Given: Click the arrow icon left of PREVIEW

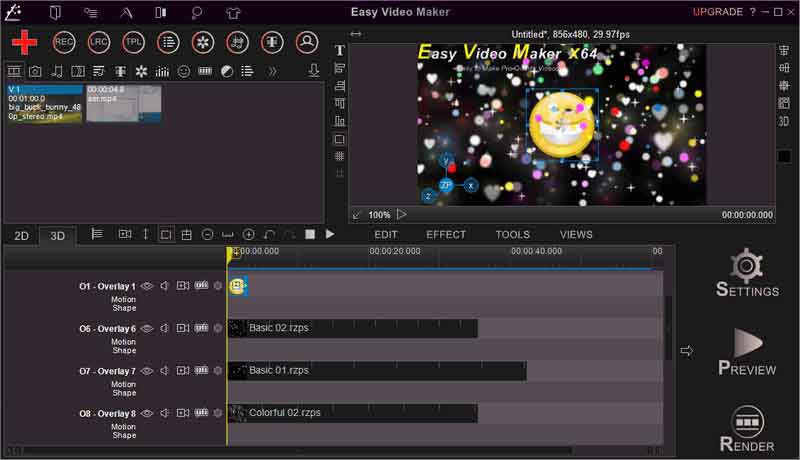Looking at the screenshot, I should 687,351.
